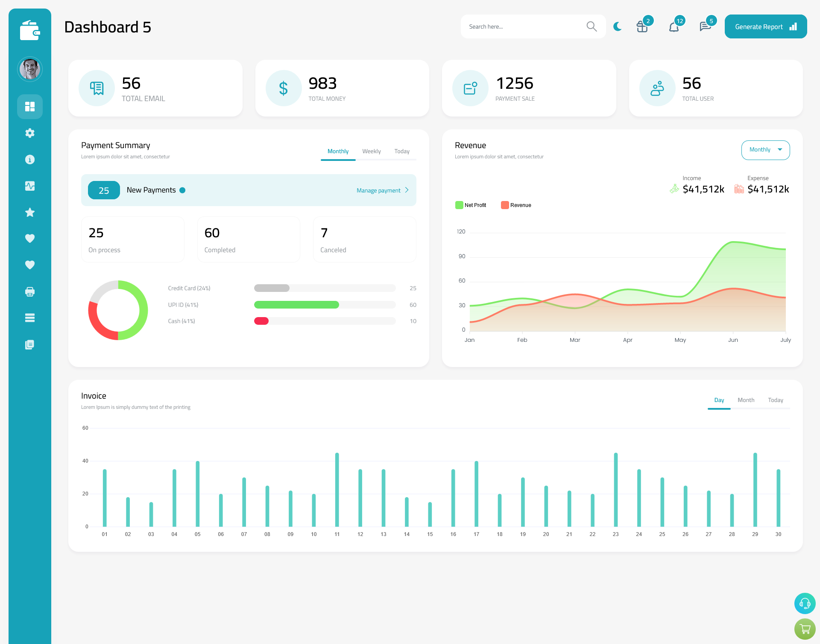Click the user profile avatar icon

tap(30, 69)
